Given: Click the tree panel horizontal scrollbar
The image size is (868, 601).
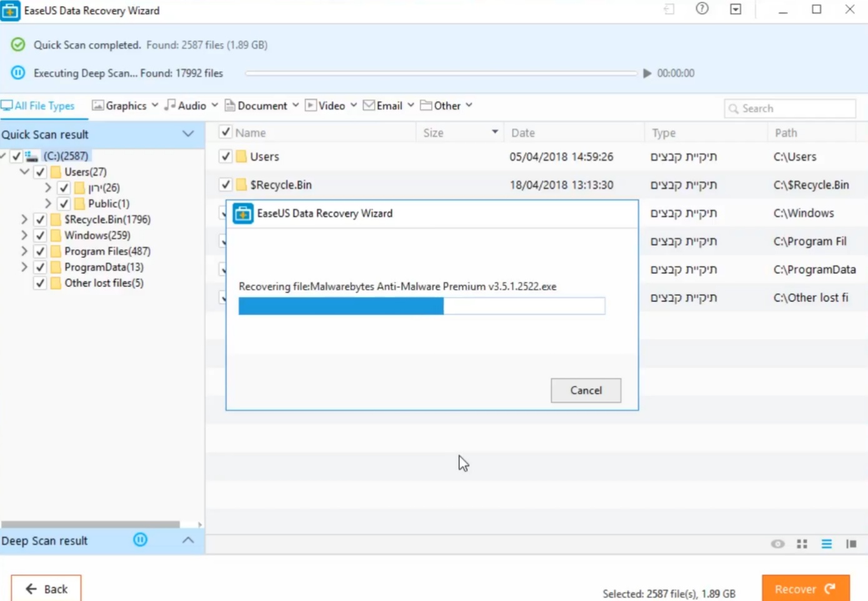Looking at the screenshot, I should (91, 524).
